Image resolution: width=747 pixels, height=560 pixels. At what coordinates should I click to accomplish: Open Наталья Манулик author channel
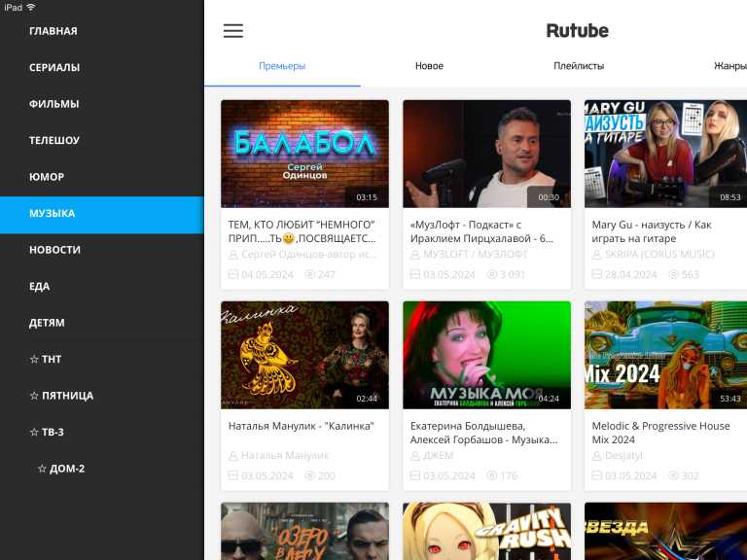285,456
